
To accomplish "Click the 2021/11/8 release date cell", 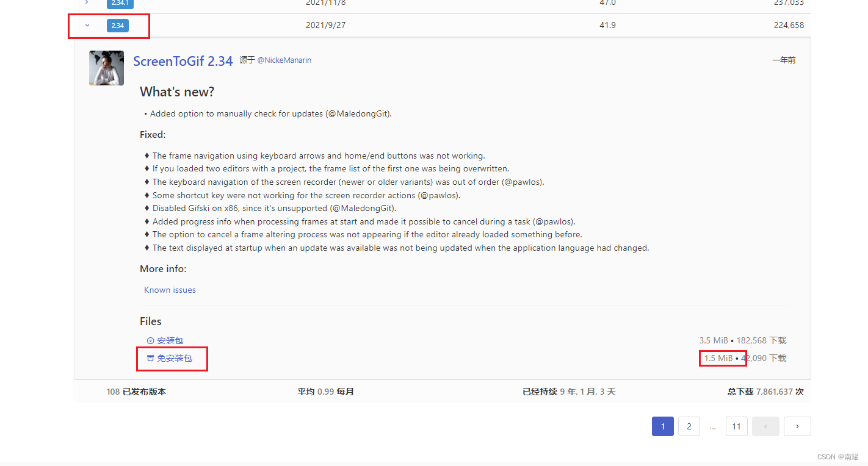I will (326, 3).
